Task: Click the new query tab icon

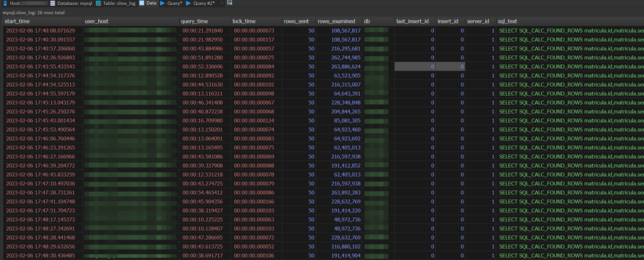Action: pyautogui.click(x=230, y=3)
